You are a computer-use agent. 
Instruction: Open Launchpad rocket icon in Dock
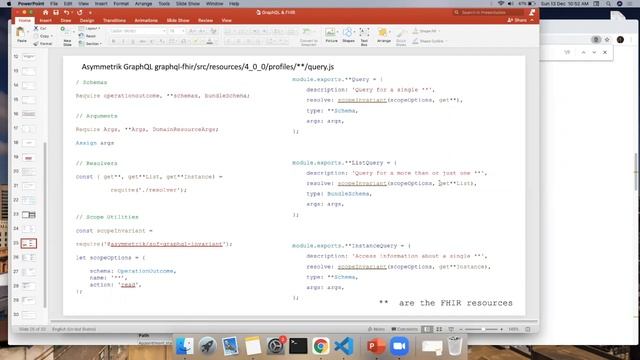click(207, 346)
